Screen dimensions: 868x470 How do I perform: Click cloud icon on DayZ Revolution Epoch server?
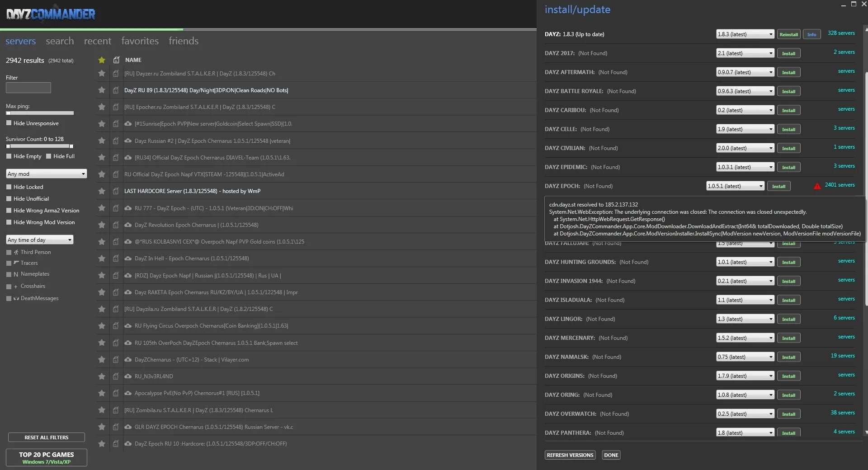[128, 225]
